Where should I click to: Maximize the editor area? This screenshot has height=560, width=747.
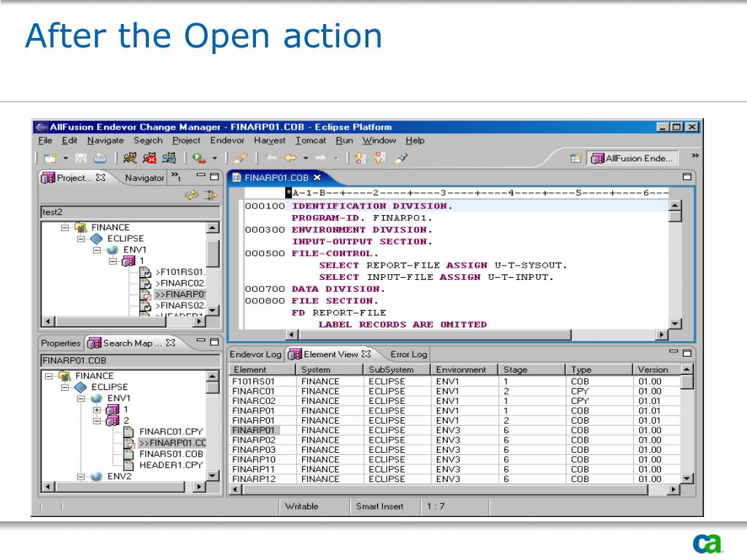click(687, 176)
